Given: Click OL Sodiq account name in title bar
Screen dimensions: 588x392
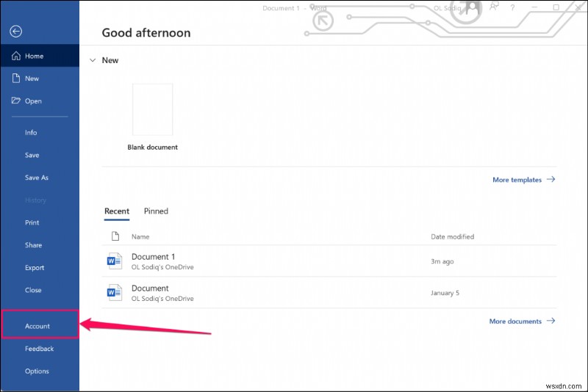Looking at the screenshot, I should click(x=447, y=8).
